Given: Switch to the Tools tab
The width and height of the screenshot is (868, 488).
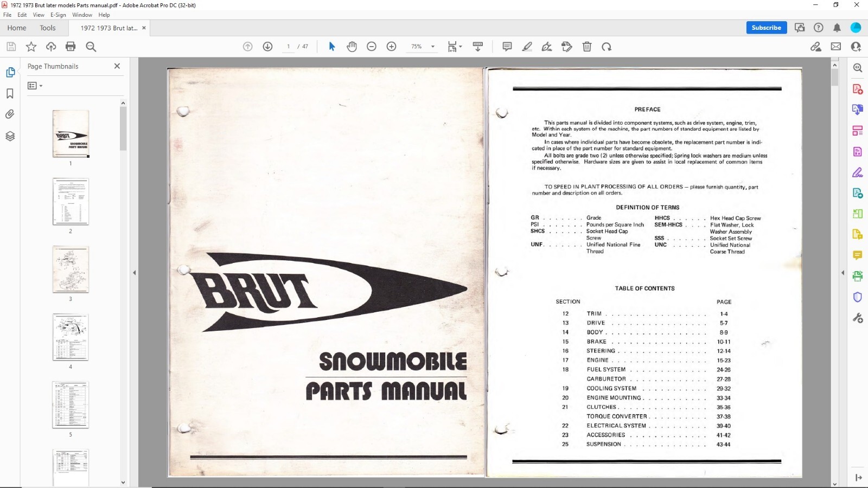Looking at the screenshot, I should coord(48,28).
